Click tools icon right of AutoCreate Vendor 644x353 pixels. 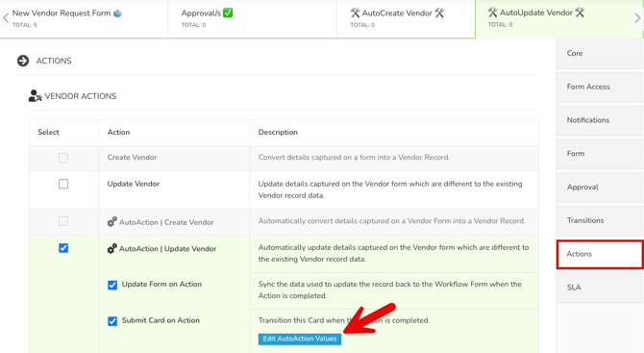(x=439, y=13)
